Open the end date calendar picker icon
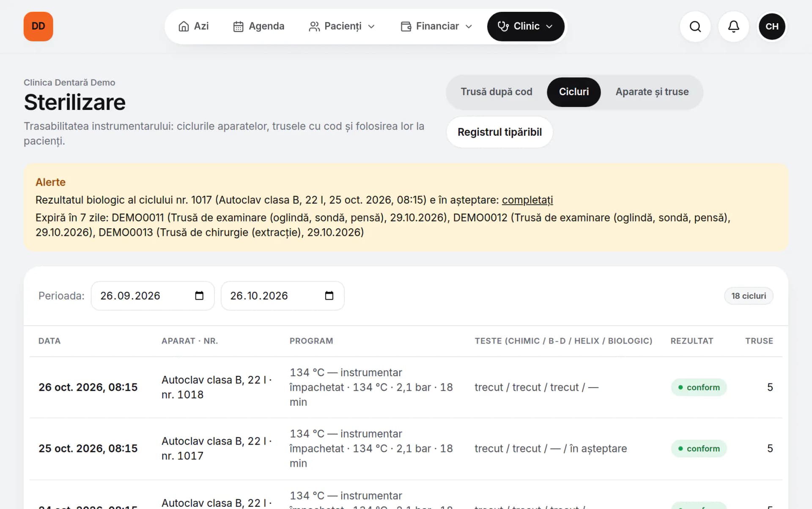 point(329,296)
